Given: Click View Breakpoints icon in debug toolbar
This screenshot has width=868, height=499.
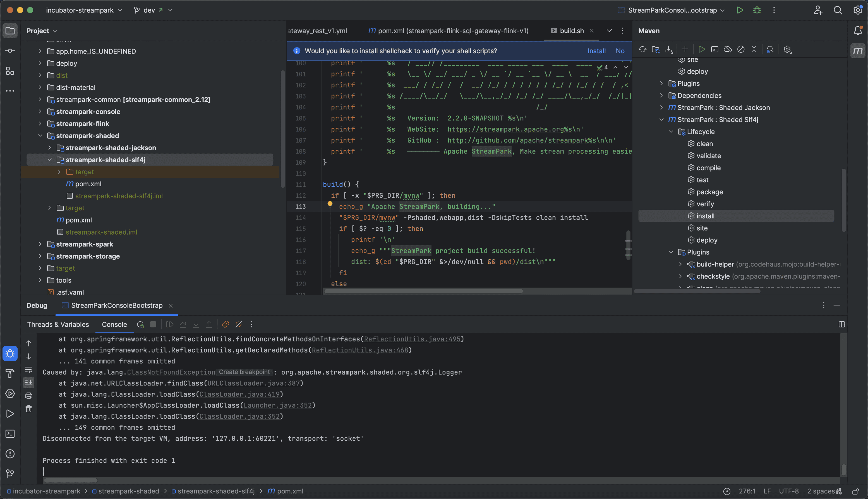Looking at the screenshot, I should coord(225,324).
